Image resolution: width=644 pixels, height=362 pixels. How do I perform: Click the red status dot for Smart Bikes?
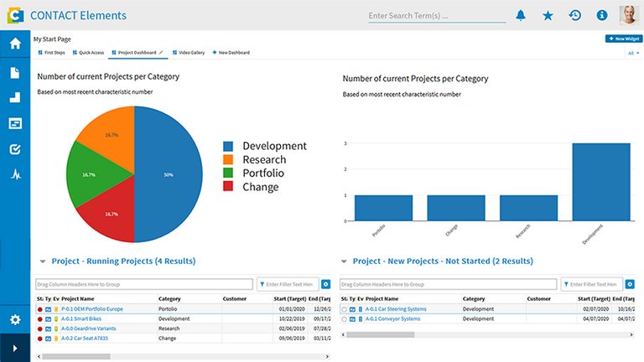[x=39, y=318]
